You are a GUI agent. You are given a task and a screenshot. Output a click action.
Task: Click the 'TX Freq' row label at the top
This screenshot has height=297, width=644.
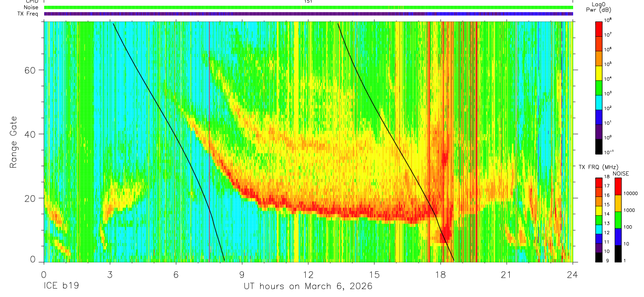coord(29,14)
